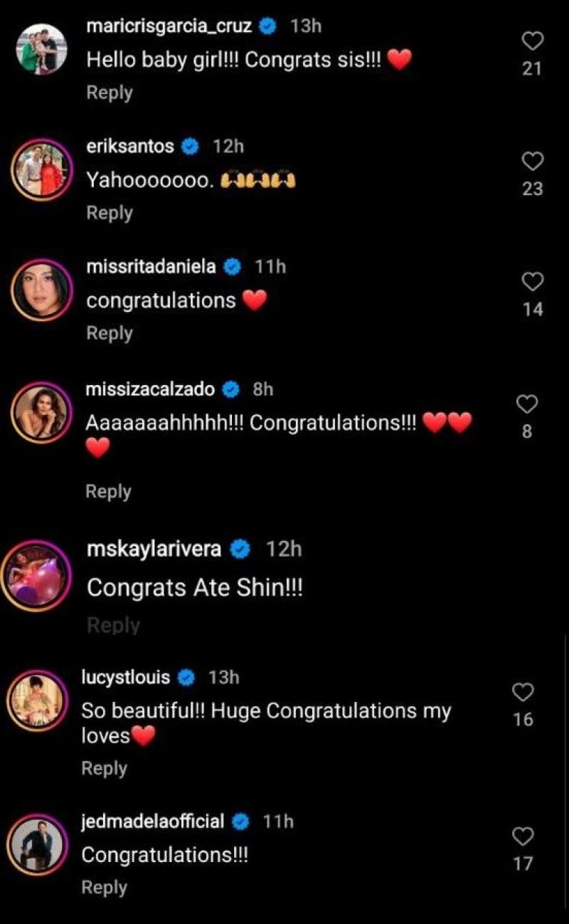Open missritadaniela's profile via her username

149,266
